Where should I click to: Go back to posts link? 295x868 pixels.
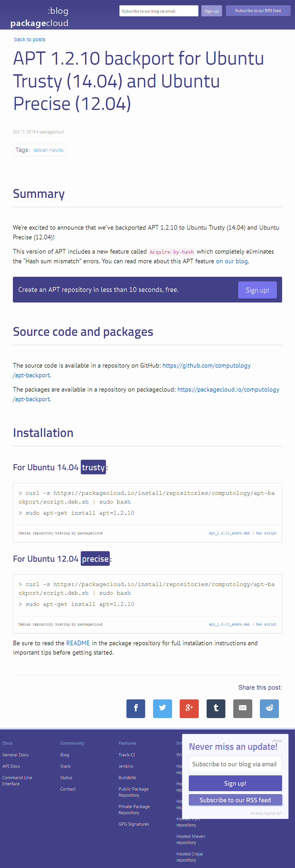point(30,39)
